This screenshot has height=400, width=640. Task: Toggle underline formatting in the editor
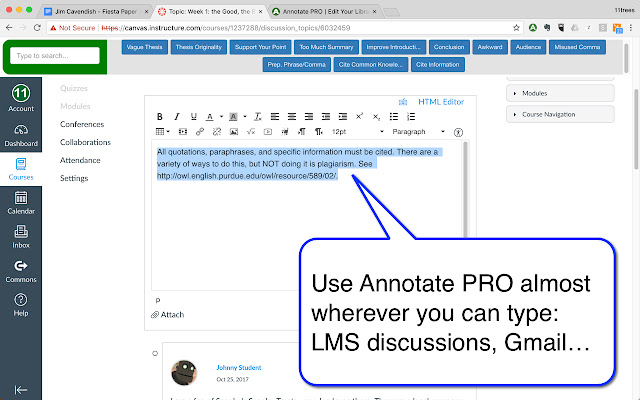click(x=194, y=117)
